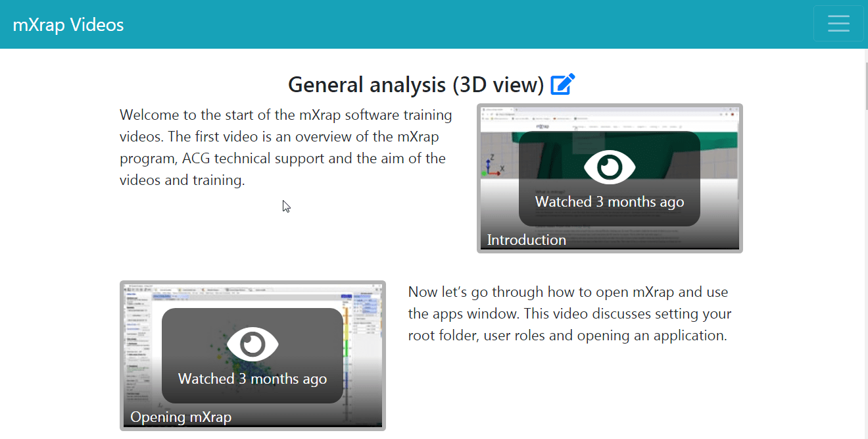
Task: Click the mXrap Videos brand link
Action: click(68, 25)
